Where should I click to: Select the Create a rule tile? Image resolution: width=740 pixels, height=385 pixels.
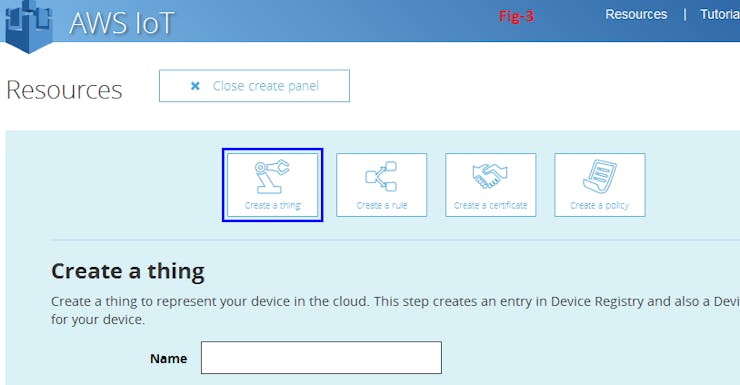[x=382, y=185]
